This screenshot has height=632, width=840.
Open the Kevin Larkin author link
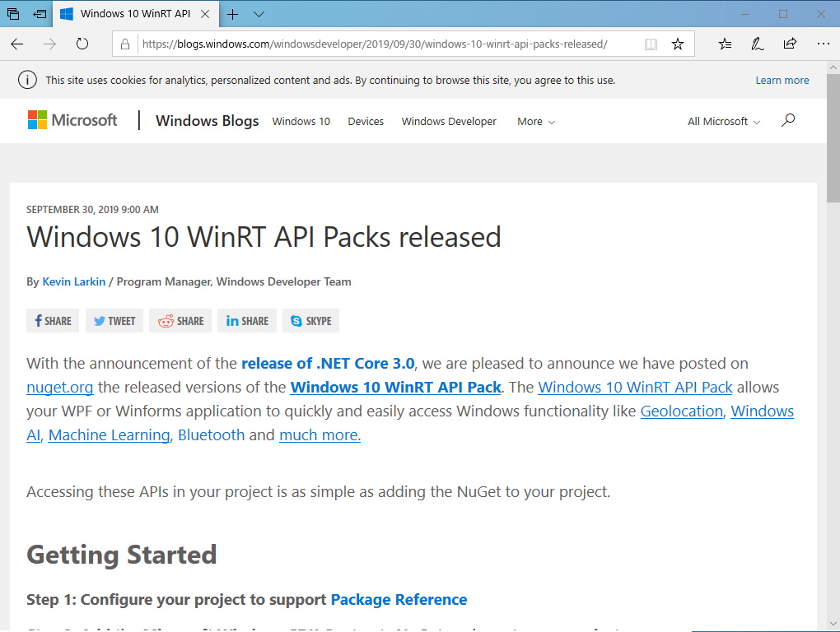[73, 281]
